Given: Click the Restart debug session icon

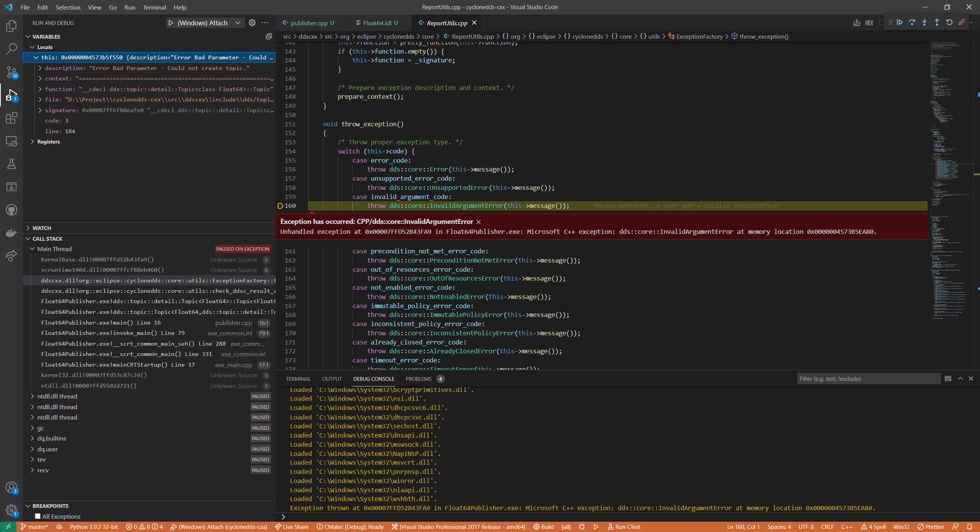Looking at the screenshot, I should pyautogui.click(x=949, y=22).
